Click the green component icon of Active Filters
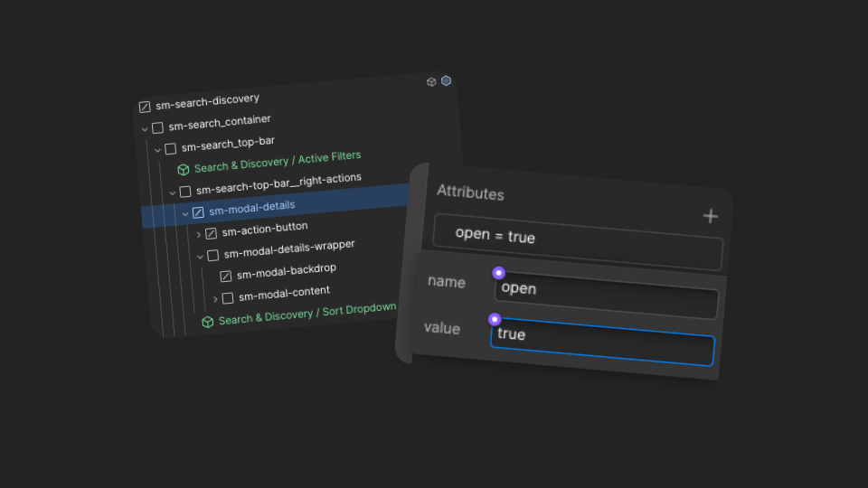 [x=184, y=169]
